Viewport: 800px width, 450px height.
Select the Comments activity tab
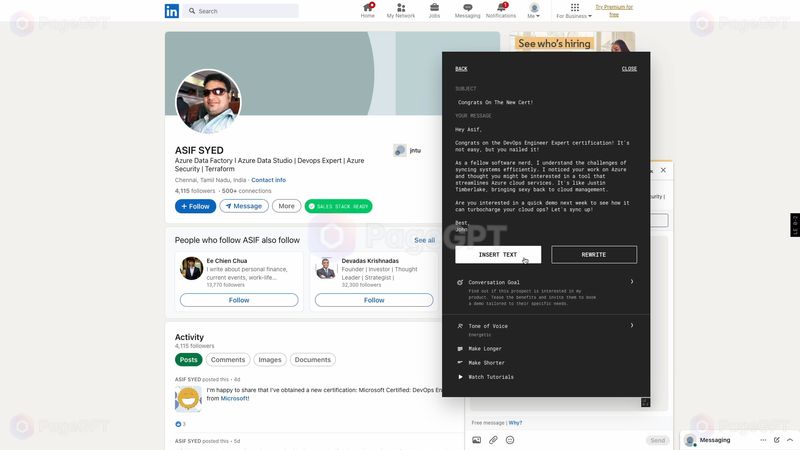tap(228, 360)
